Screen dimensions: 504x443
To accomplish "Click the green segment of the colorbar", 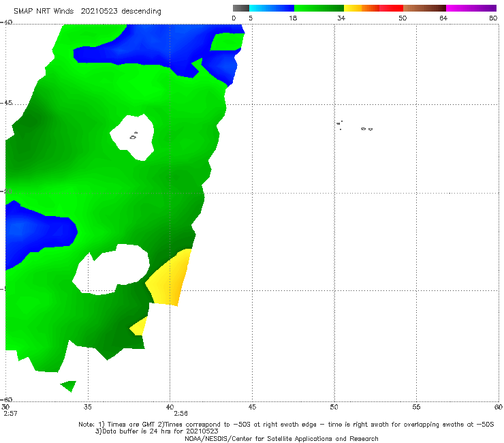I will (x=319, y=8).
